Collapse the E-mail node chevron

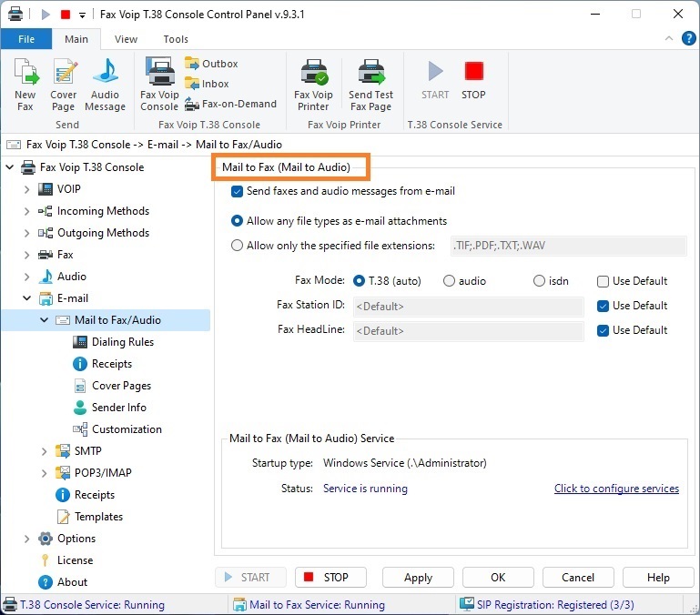point(26,298)
